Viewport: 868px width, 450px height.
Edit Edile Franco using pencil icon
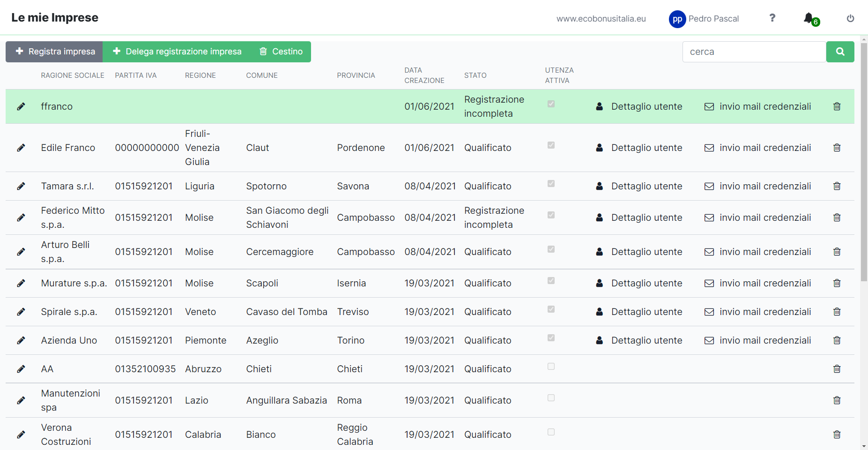click(21, 148)
